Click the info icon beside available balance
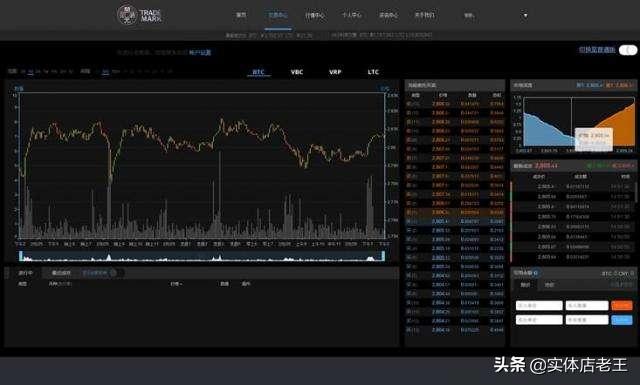The width and height of the screenshot is (640, 385). (535, 273)
